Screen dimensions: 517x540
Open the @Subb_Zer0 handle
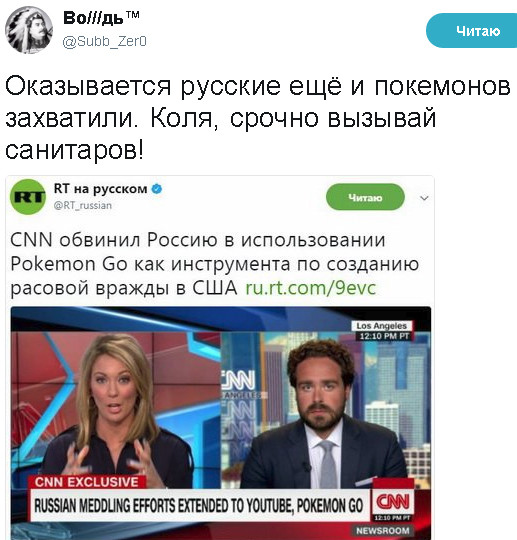(105, 42)
